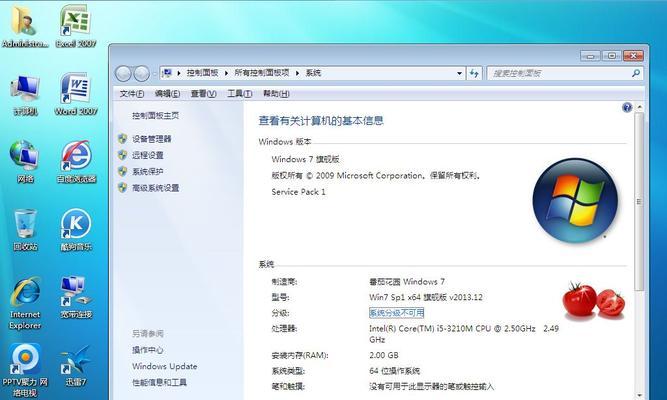Image resolution: width=667 pixels, height=400 pixels.
Task: Click the 回收站 recycle bin icon
Action: pos(25,225)
